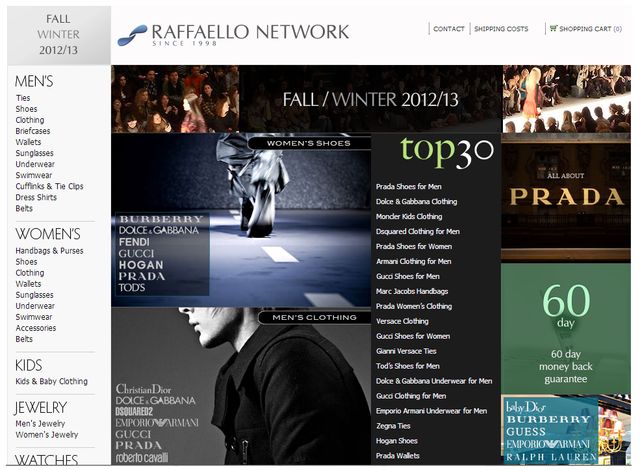Click the Fall/Winter 2012/13 banner
The image size is (640, 470).
coord(371,99)
